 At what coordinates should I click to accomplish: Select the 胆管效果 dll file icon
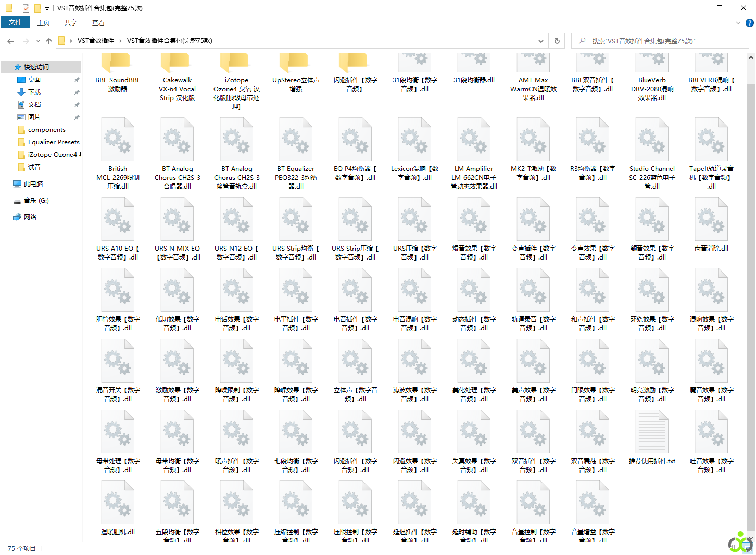118,290
